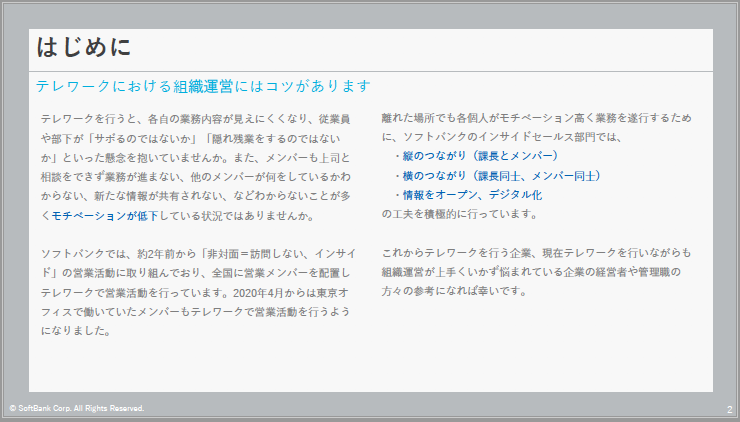Click the highlighted phrase モチベーションが低下
This screenshot has width=740, height=422.
[105, 216]
